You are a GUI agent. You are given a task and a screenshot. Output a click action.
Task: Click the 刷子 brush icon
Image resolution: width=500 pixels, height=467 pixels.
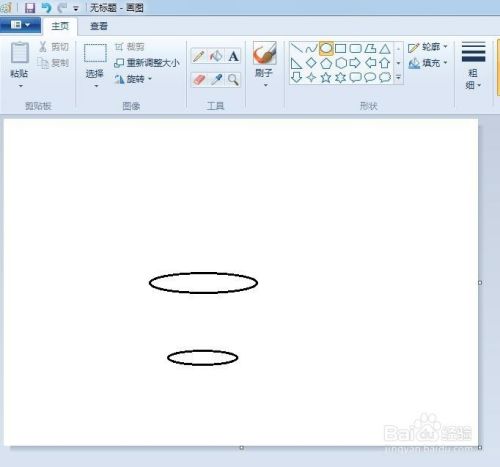(x=265, y=53)
